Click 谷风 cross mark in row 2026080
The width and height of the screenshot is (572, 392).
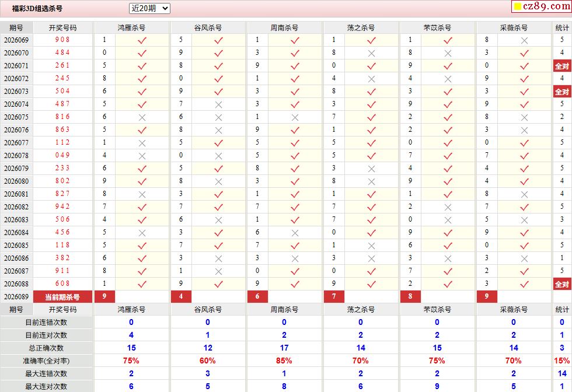point(218,182)
